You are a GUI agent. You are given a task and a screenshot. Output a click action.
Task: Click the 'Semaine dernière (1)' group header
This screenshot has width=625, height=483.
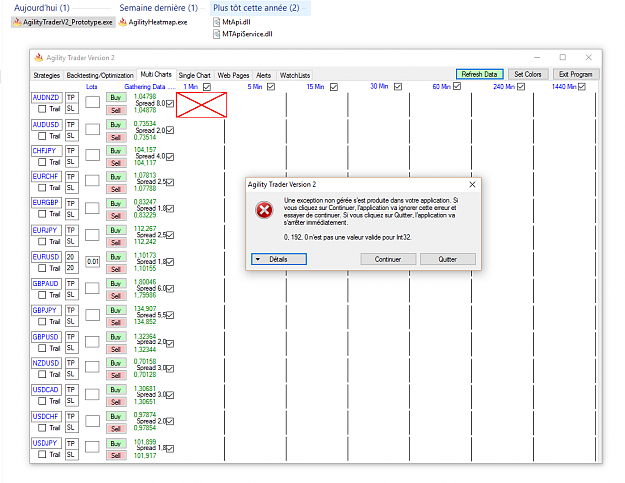pos(158,8)
